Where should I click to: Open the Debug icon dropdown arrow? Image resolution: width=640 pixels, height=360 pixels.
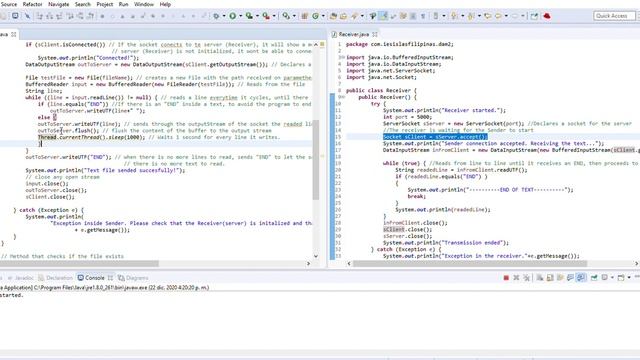[224, 16]
